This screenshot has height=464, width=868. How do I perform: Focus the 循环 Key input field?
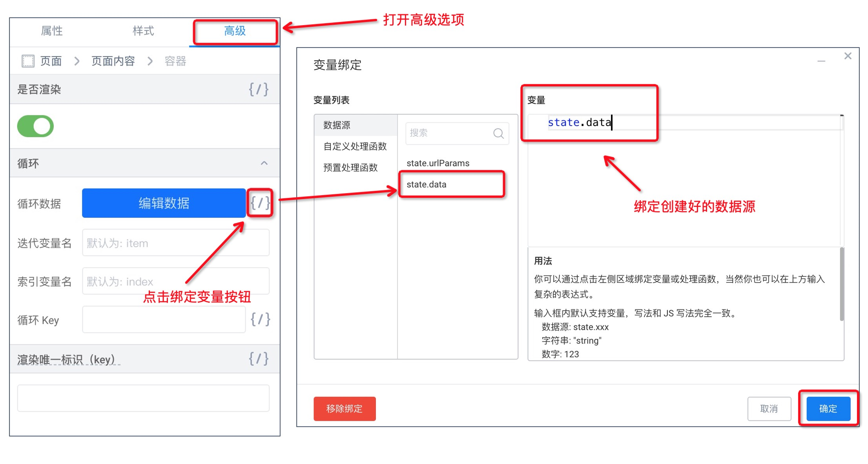[x=164, y=320]
